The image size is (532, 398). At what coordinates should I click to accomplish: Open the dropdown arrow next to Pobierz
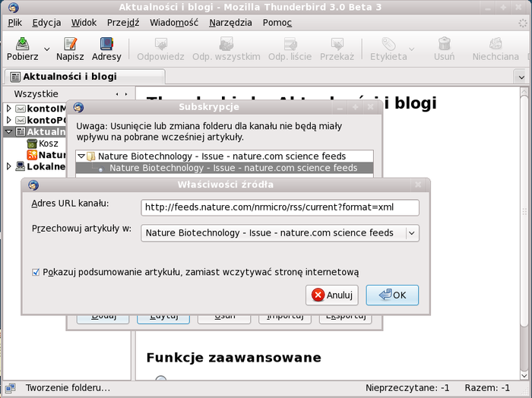point(47,49)
